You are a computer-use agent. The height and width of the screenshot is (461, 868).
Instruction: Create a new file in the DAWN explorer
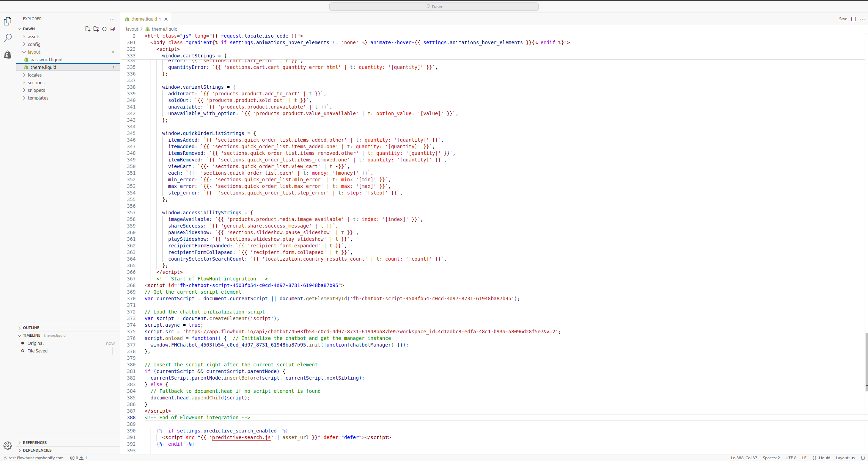(87, 29)
